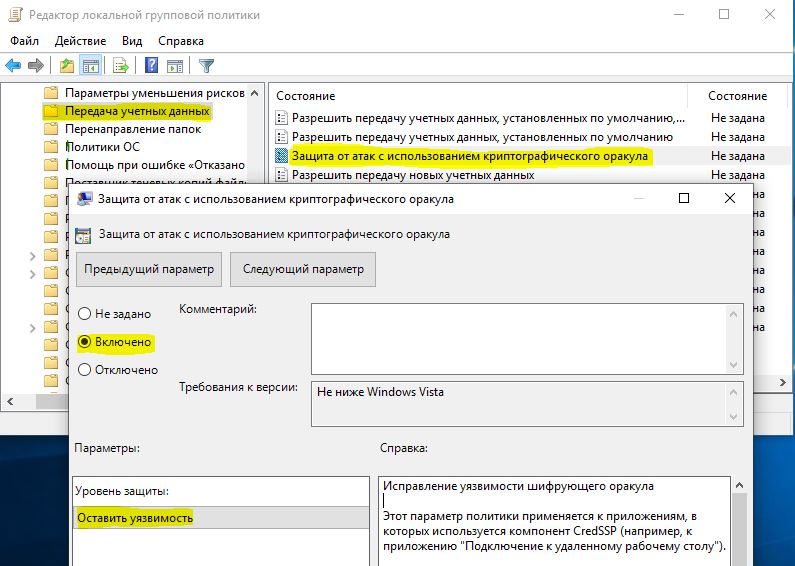
Task: Click help text Исправление уязвимости шифрующего оракула
Action: pyautogui.click(x=518, y=486)
